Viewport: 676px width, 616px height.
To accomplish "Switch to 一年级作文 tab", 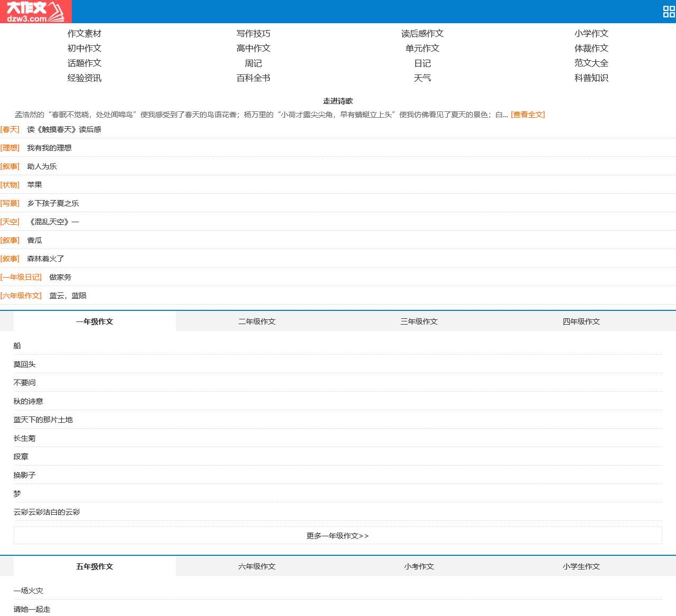I will tap(95, 321).
